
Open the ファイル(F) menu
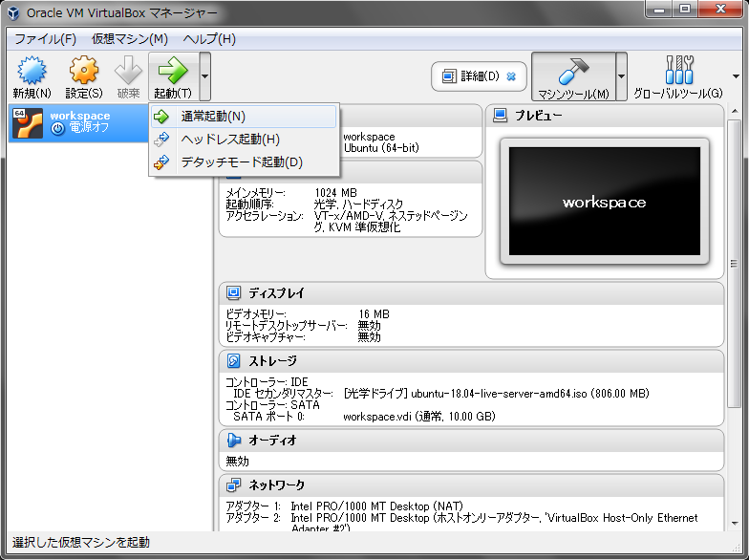point(46,38)
